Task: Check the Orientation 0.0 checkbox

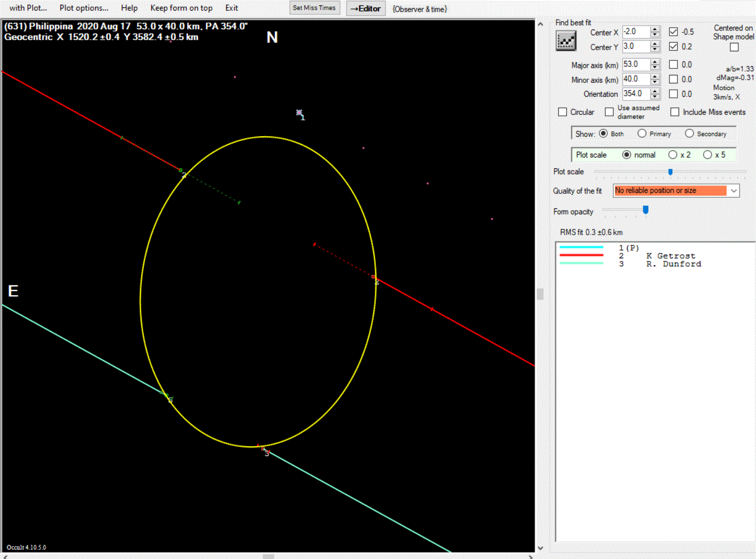Action: (x=674, y=94)
